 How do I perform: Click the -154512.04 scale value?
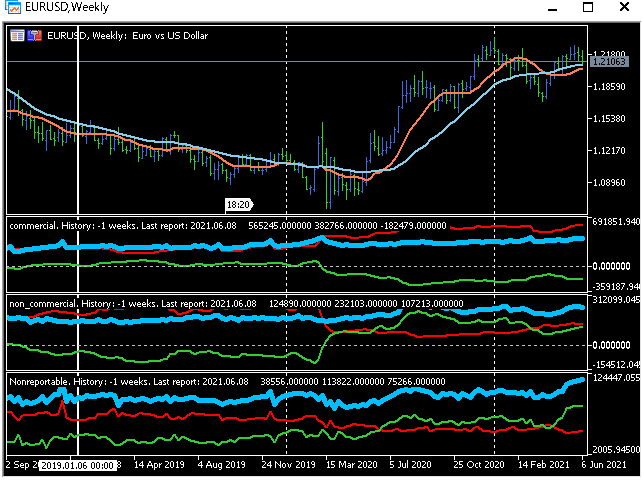tap(615, 365)
